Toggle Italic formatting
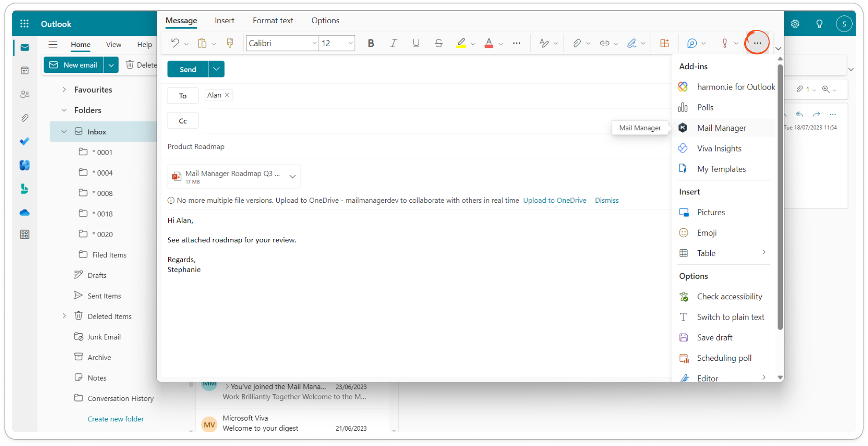The image size is (868, 446). coord(393,43)
